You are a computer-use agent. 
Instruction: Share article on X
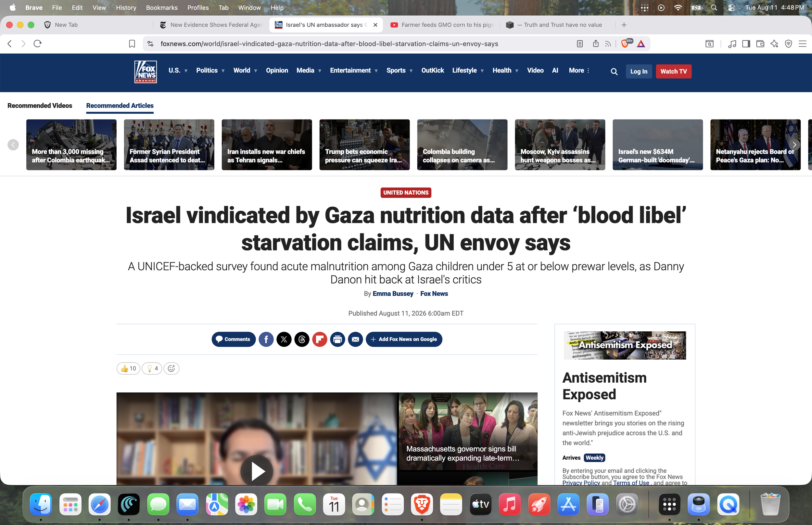click(x=284, y=339)
